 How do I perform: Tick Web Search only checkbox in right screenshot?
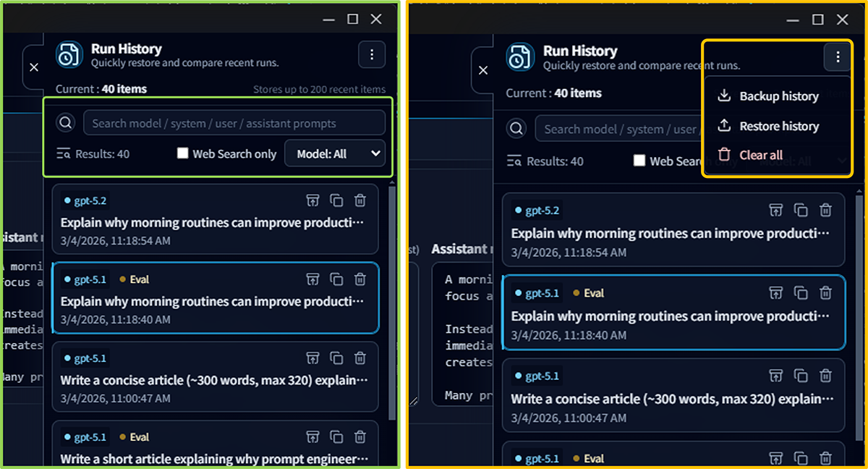point(639,161)
